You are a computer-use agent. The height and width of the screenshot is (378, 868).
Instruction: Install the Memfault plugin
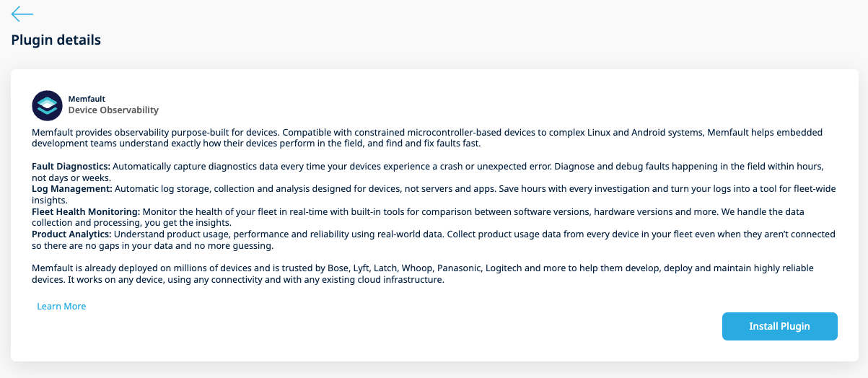click(x=779, y=326)
